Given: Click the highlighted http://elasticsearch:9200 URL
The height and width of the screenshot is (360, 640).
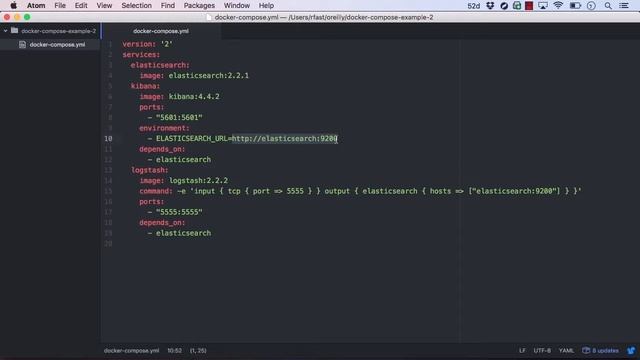Looking at the screenshot, I should click(284, 139).
